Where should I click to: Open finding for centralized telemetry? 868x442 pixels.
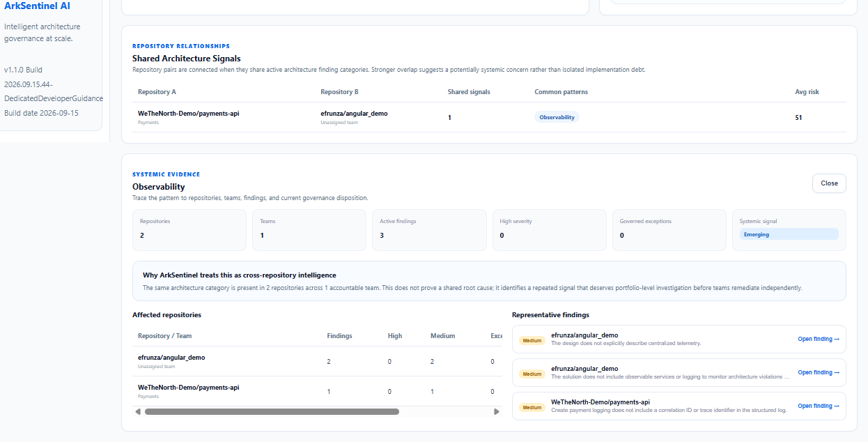pyautogui.click(x=819, y=339)
